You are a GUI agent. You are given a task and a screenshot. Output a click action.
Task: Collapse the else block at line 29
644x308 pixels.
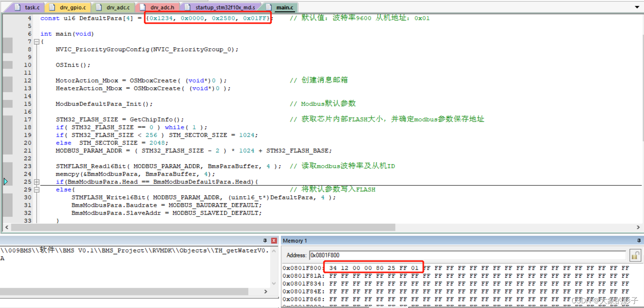point(37,190)
